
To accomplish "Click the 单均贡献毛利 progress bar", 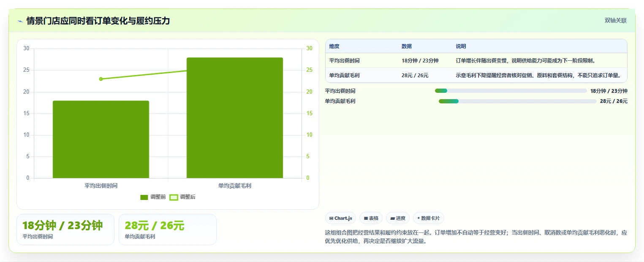I will [x=517, y=101].
